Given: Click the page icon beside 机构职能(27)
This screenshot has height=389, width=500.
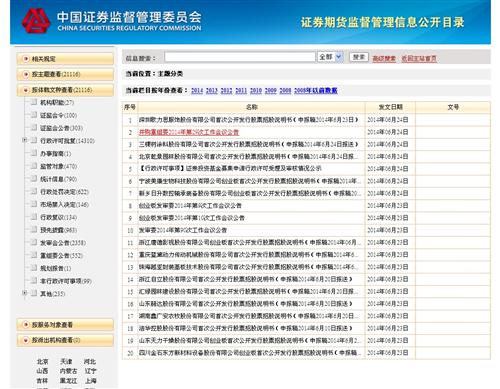Looking at the screenshot, I should click(34, 102).
